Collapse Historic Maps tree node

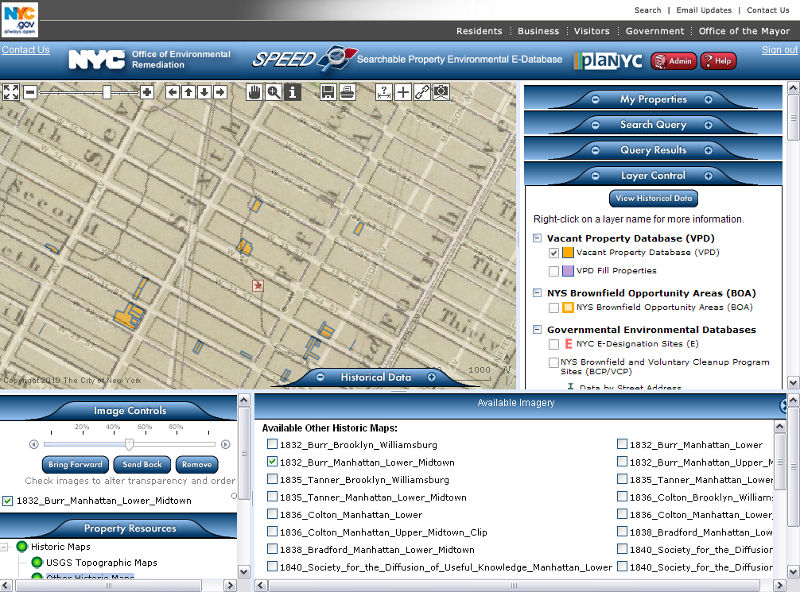[5, 547]
